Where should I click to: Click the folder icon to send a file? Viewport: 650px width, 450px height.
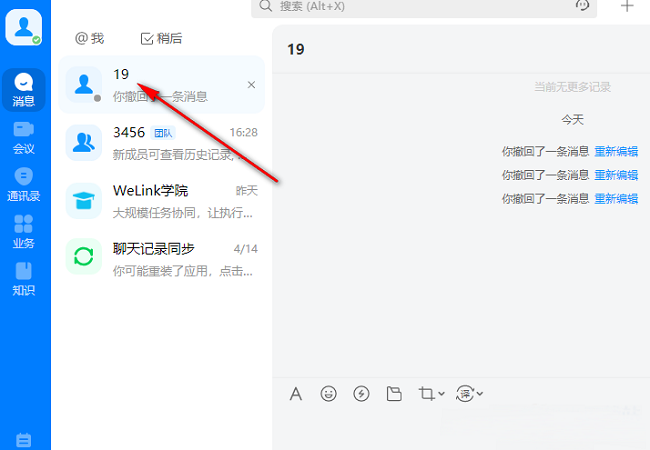pyautogui.click(x=394, y=394)
